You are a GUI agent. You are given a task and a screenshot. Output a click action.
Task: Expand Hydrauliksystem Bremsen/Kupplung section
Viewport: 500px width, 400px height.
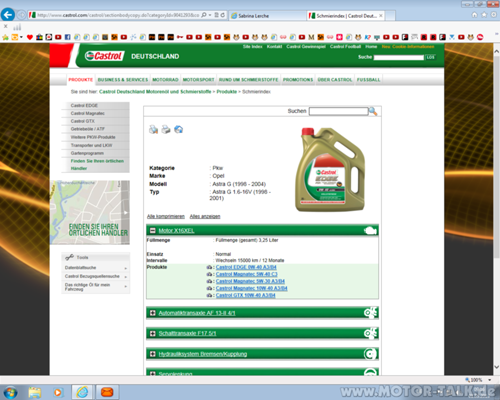(153, 354)
